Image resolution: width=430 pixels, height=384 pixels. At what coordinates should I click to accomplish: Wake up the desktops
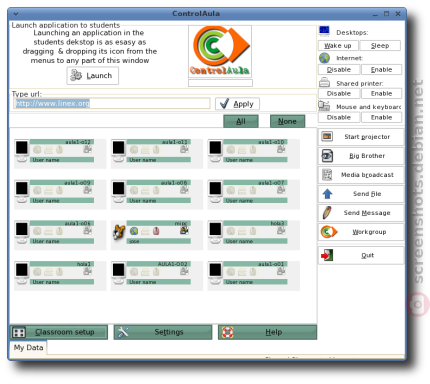click(338, 46)
